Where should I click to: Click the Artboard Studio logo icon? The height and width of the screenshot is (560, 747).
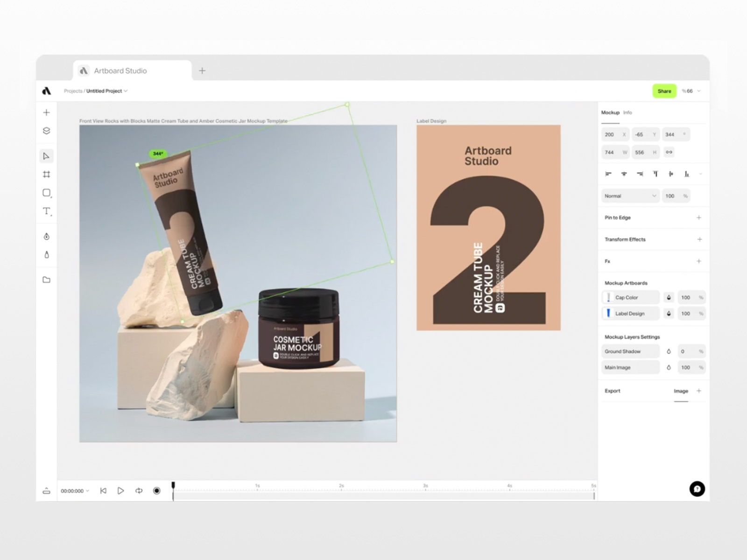tap(46, 91)
